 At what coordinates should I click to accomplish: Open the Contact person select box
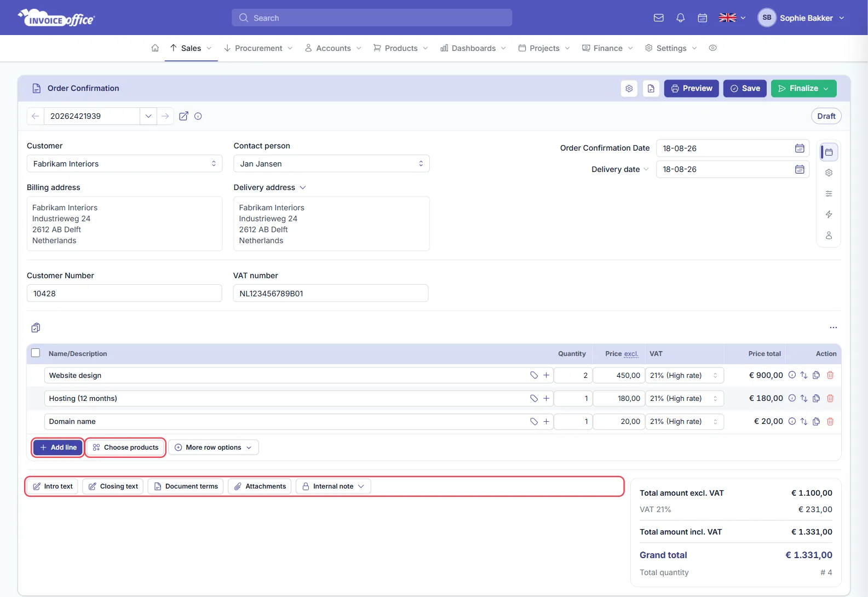[x=331, y=164]
